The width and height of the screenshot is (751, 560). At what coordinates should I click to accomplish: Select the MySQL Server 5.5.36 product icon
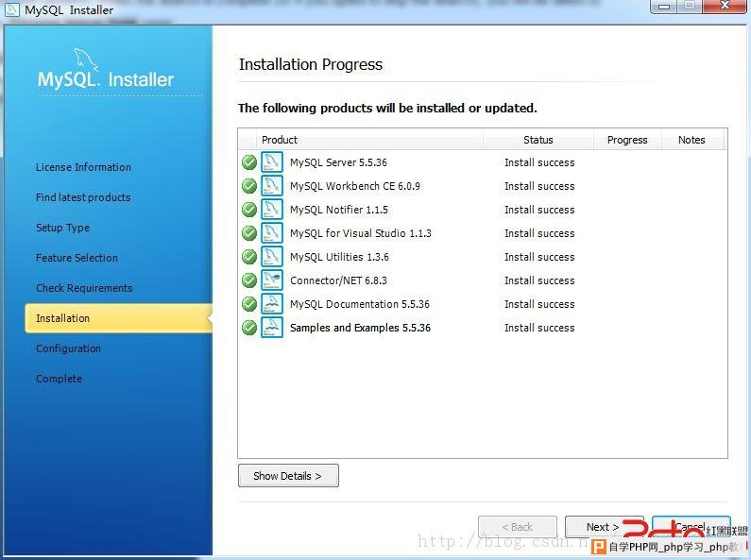(x=272, y=161)
